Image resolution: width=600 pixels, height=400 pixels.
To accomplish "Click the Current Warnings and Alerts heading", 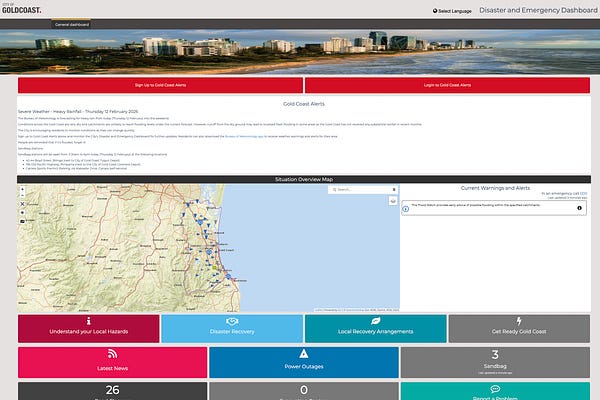I will [495, 188].
